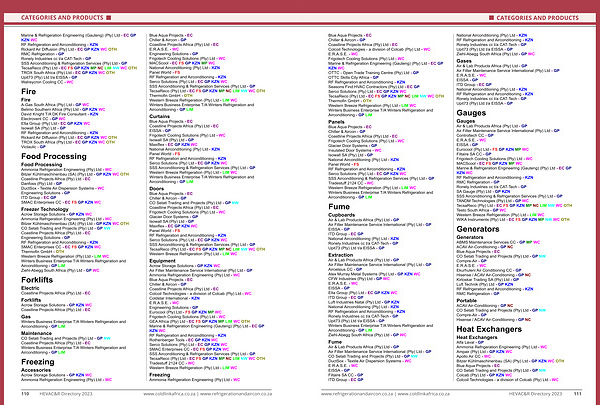The height and width of the screenshot is (405, 600).
Task: Open www.coldlinkafrica.co.za link on page 110 footer
Action: [x=170, y=394]
